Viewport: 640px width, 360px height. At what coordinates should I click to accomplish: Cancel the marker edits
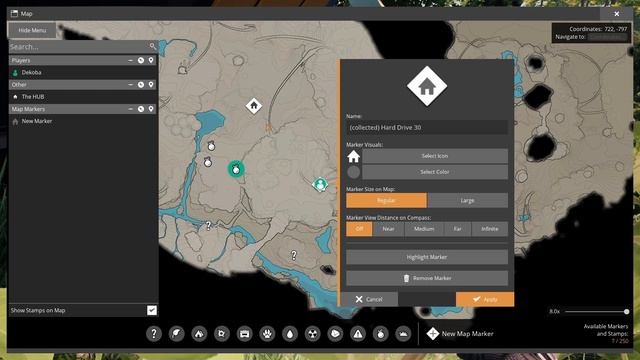pos(369,299)
